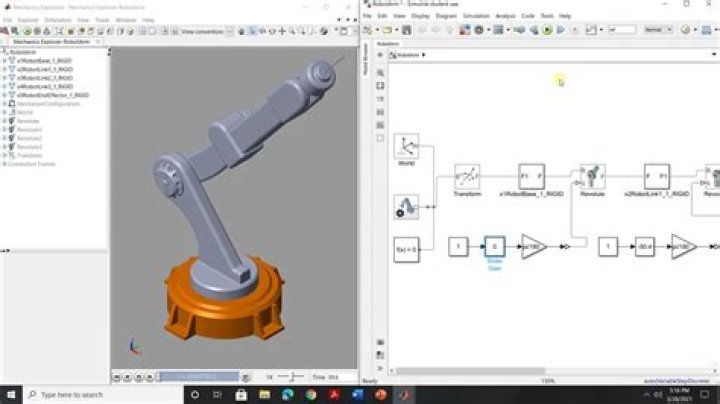Image resolution: width=720 pixels, height=404 pixels.
Task: Click the World frame block
Action: coord(406,147)
